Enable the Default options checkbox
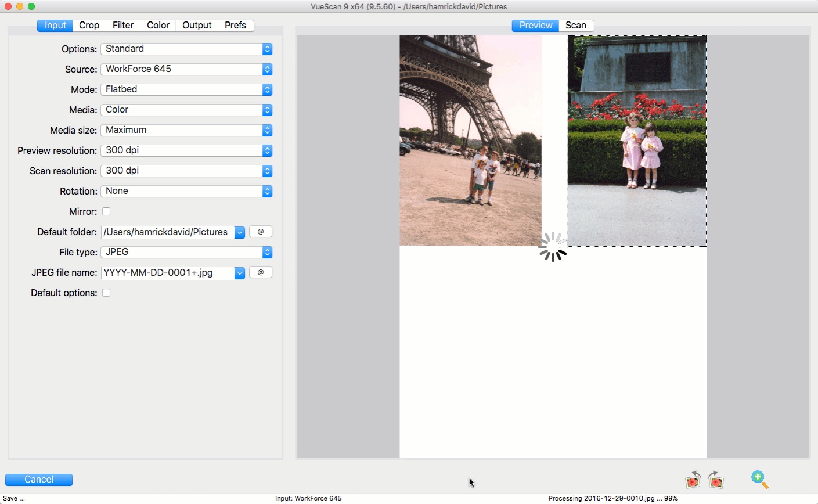The height and width of the screenshot is (504, 818). coord(106,293)
